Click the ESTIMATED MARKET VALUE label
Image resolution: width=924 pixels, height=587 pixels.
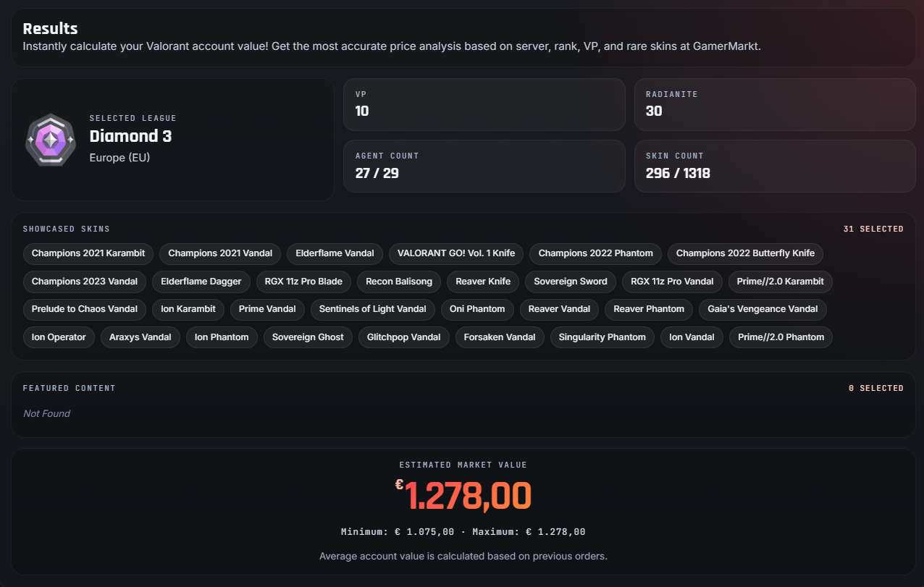(463, 465)
